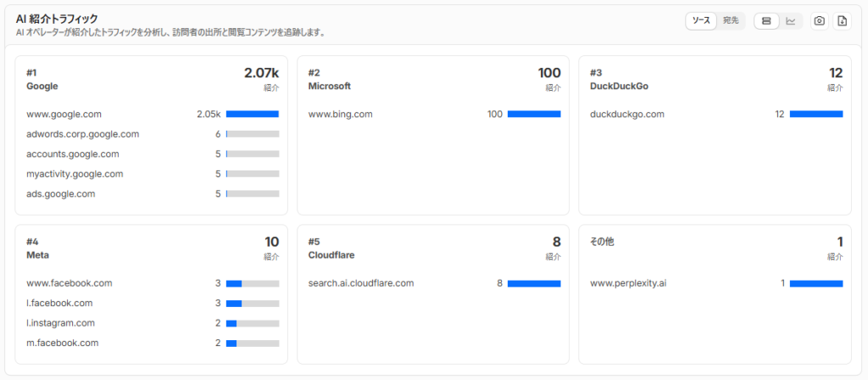Click the www.google.com row
868x380 pixels.
(x=153, y=115)
